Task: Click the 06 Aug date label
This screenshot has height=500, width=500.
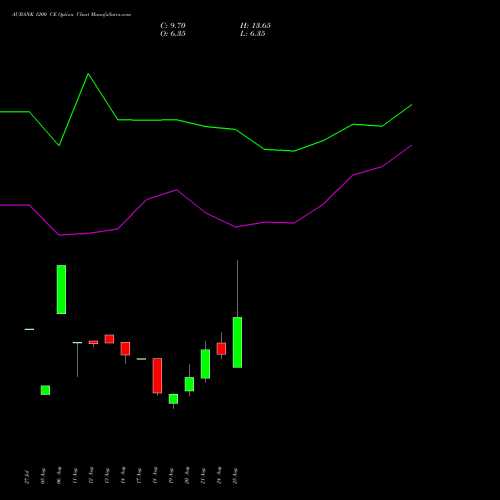Action: click(59, 476)
